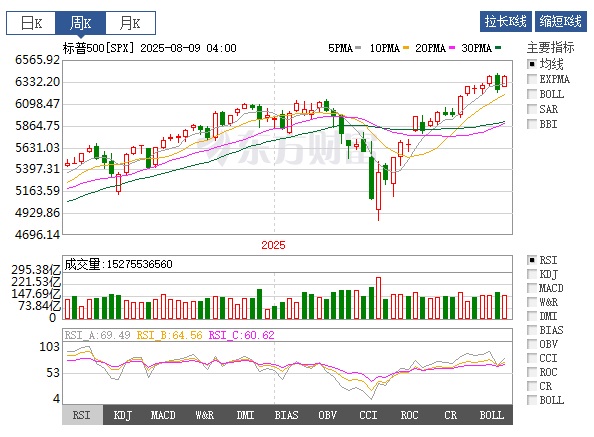Screen dimensions: 594x437
Task: Enable the BOLL main indicator option
Action: tap(532, 94)
